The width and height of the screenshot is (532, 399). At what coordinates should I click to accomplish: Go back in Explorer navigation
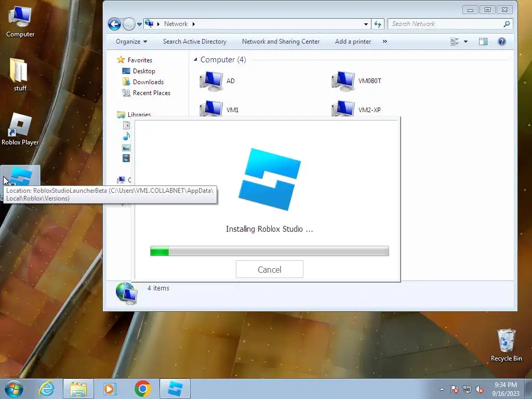click(114, 24)
